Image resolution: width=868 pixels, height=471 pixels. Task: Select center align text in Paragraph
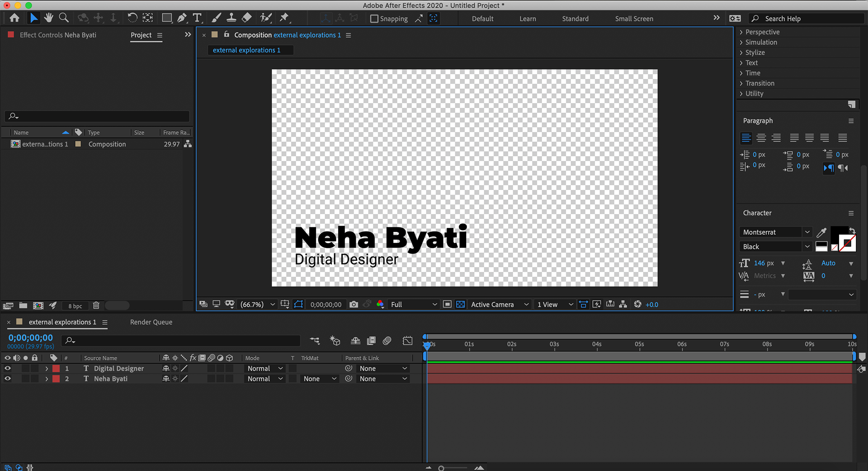pos(761,138)
